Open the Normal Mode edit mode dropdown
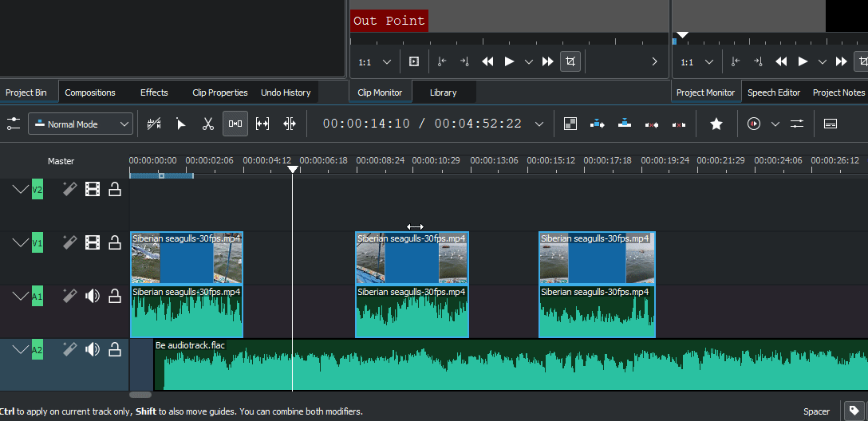This screenshot has height=421, width=868. (81, 124)
